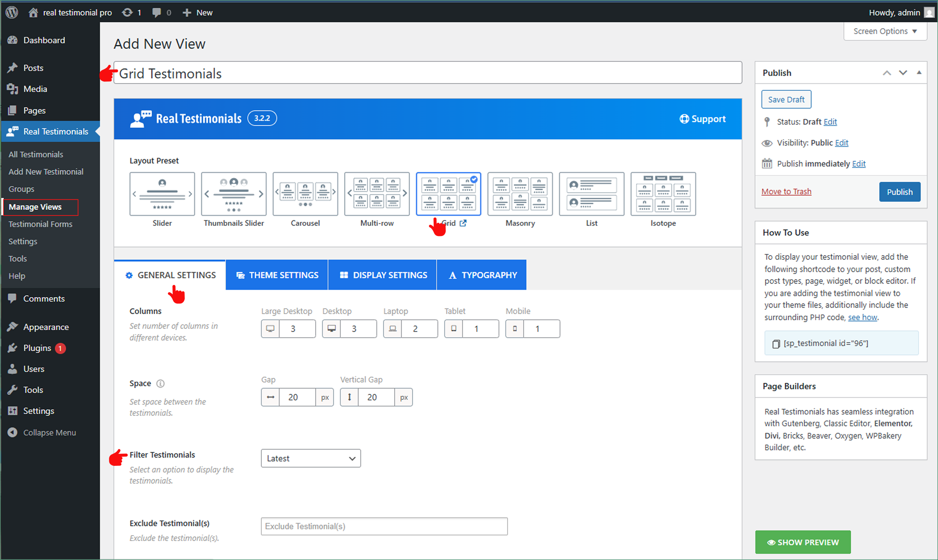Expand Screen Options panel
Screen dimensions: 938x560
885,31
